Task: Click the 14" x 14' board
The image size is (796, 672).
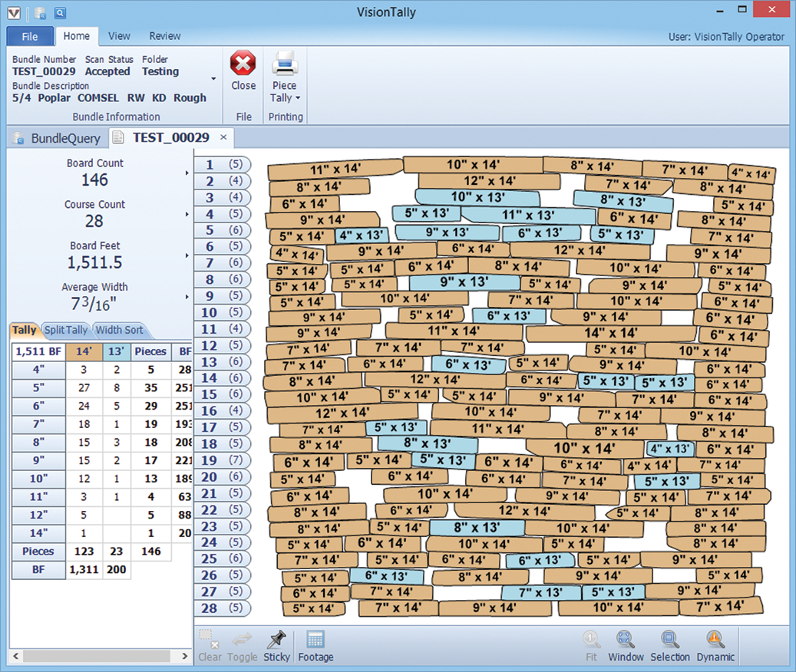Action: [x=610, y=333]
